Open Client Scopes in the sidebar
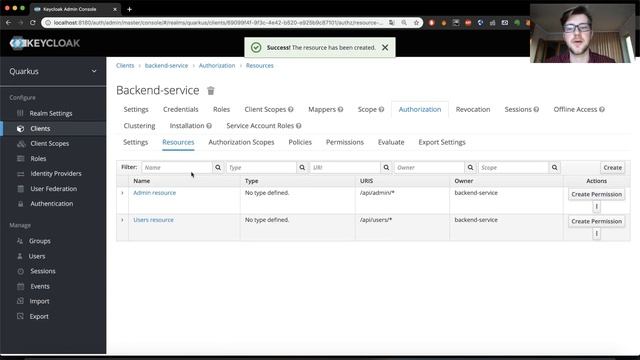Screen dimensions: 640x360 tap(49, 144)
